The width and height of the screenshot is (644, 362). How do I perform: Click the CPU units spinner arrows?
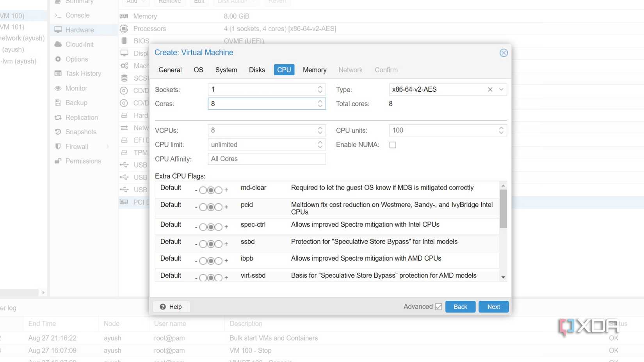[x=501, y=130]
